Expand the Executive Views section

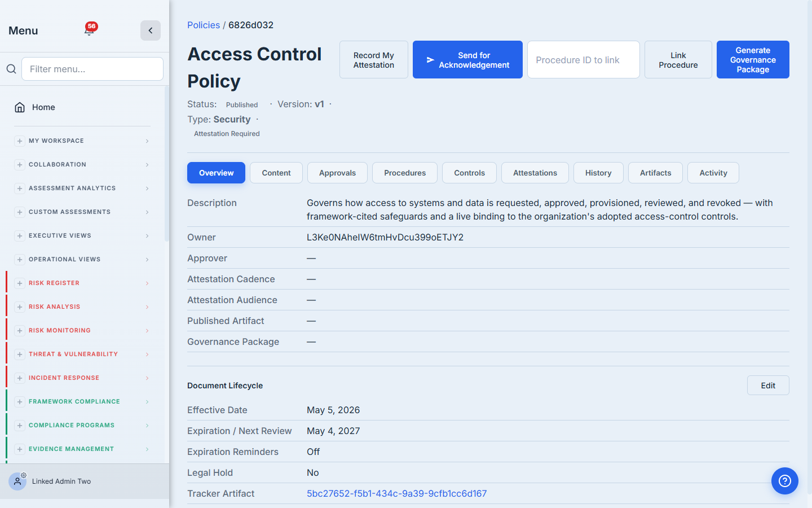click(x=83, y=236)
